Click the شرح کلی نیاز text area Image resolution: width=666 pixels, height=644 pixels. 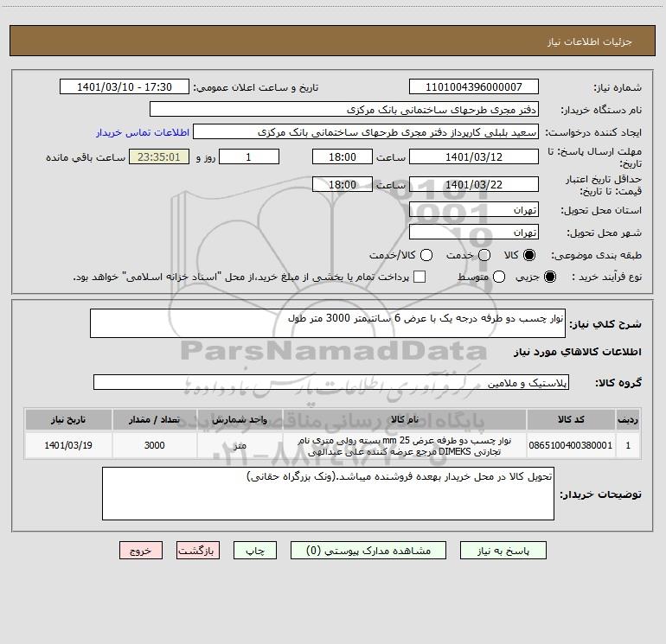[x=328, y=323]
